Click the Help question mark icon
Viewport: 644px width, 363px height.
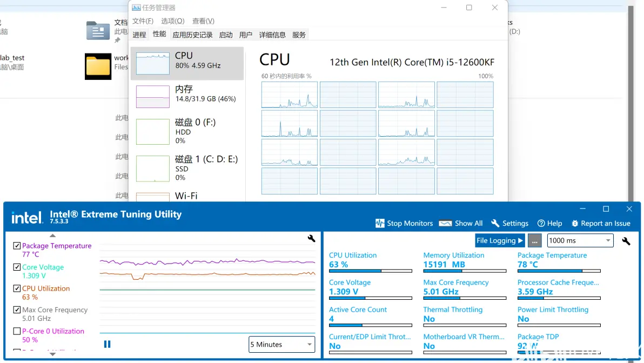(x=541, y=224)
